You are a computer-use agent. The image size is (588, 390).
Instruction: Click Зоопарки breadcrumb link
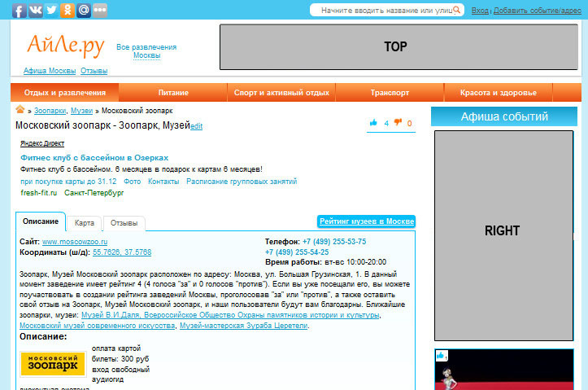coord(50,111)
